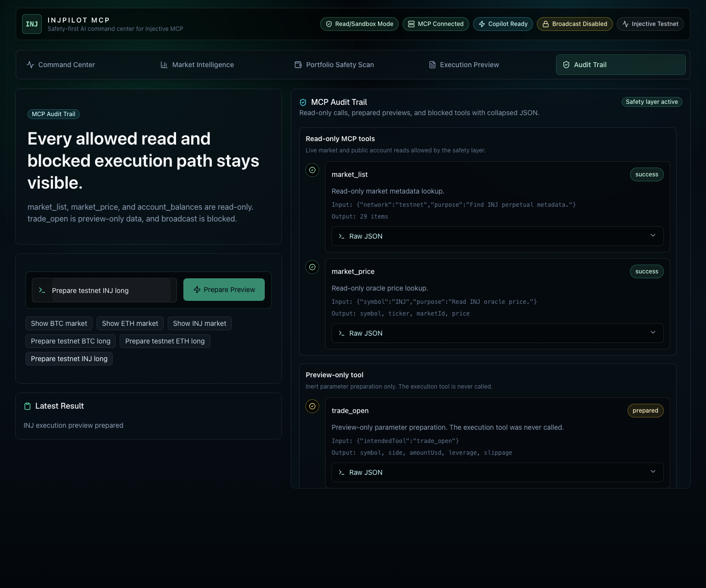The width and height of the screenshot is (706, 588).
Task: Choose the Show BTC market suggestion
Action: click(x=59, y=323)
